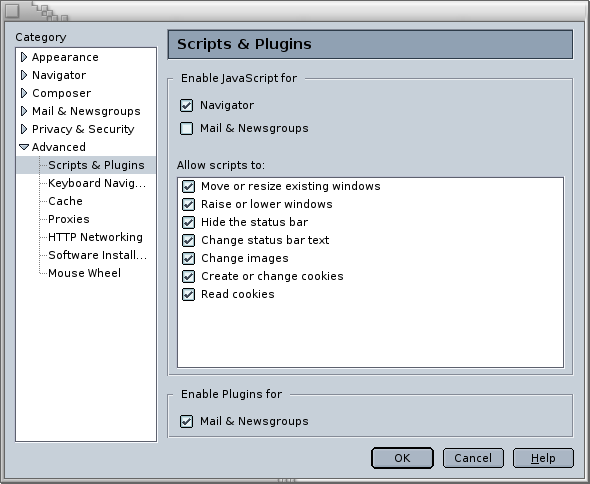Select the Composer category label
This screenshot has width=590, height=484.
coord(61,93)
